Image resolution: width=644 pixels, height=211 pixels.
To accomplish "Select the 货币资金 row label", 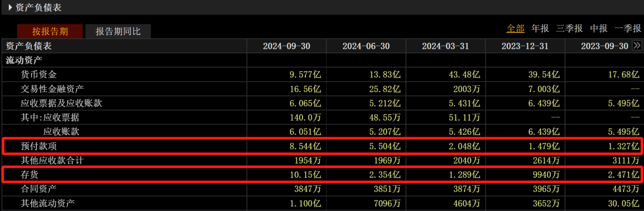I will tap(39, 75).
